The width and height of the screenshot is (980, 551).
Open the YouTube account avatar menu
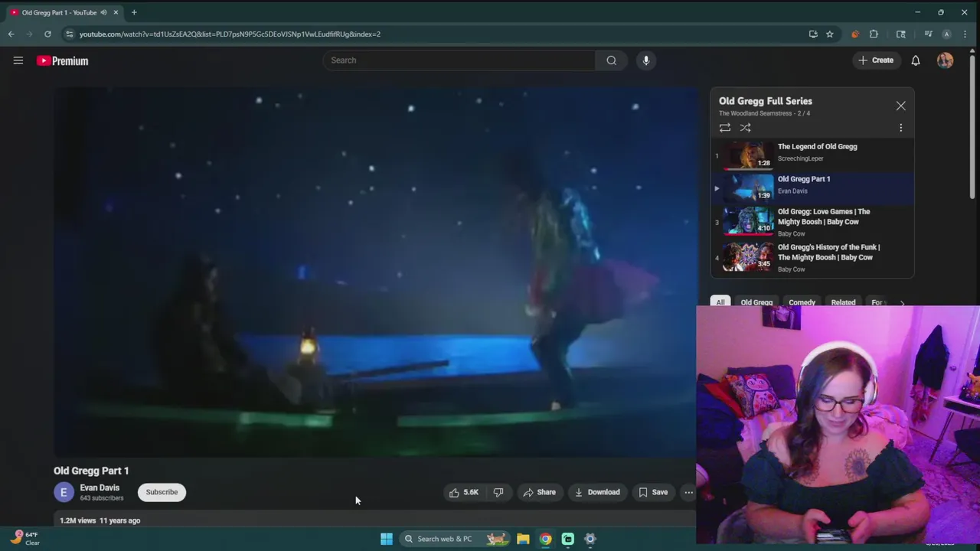click(x=945, y=60)
